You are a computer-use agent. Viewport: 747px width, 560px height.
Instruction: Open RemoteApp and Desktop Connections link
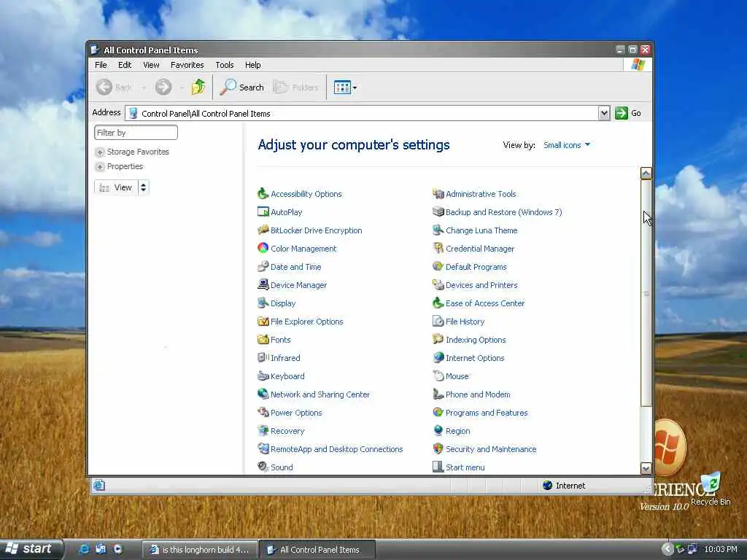(x=336, y=449)
